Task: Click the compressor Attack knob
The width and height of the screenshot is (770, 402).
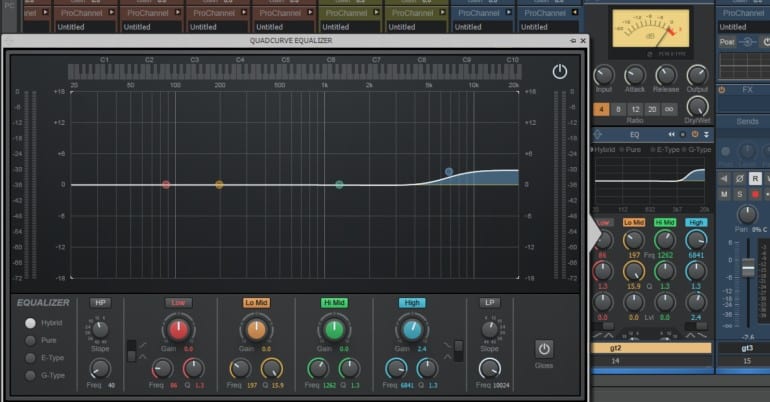Action: (x=634, y=76)
